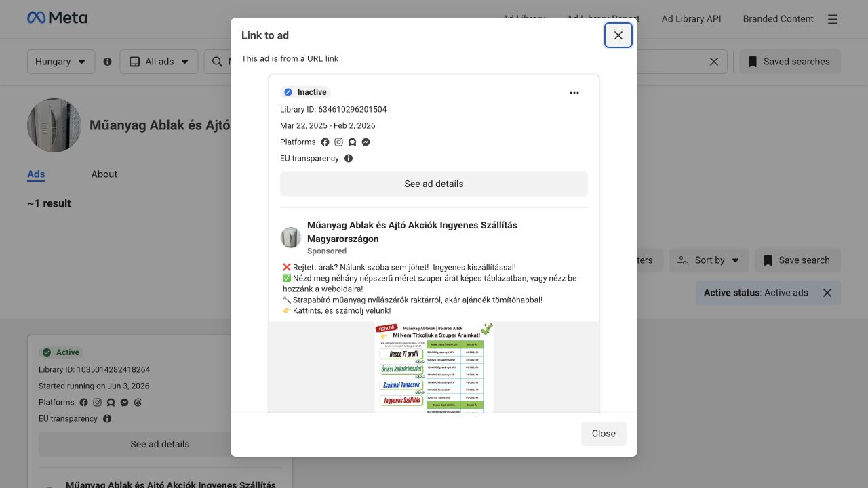868x488 pixels.
Task: Open See ad details in the dialog
Action: [x=434, y=184]
